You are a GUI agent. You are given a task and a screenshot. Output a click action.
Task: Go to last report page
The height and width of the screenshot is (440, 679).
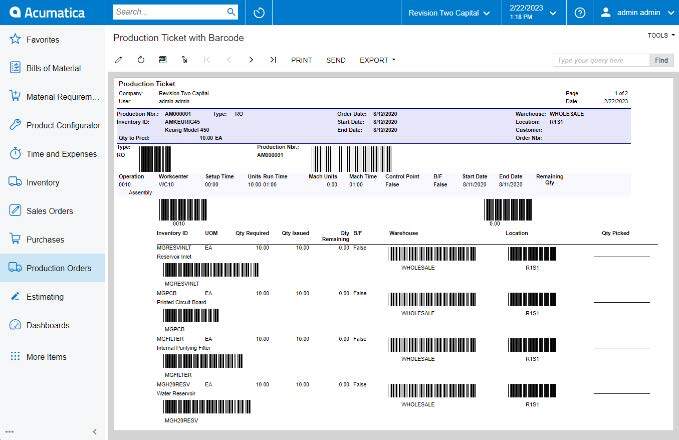273,60
